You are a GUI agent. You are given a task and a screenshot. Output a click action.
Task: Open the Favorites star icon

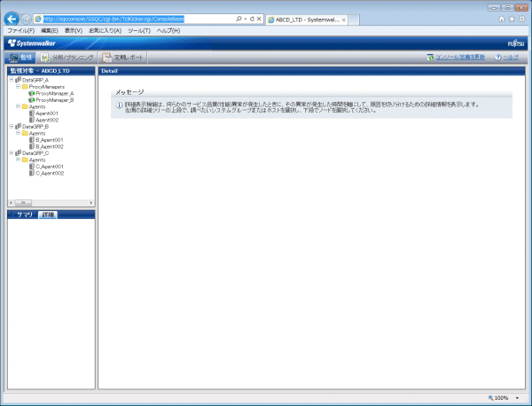pos(512,18)
